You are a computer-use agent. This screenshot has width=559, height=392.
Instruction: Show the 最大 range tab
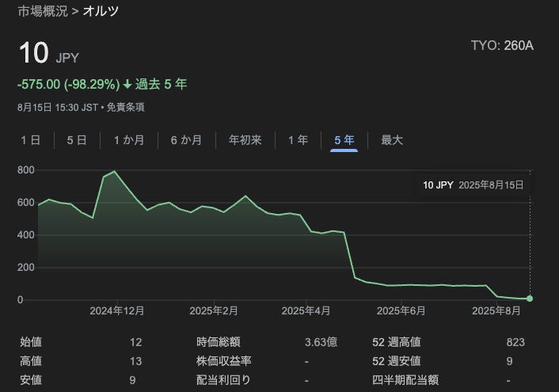tap(392, 140)
